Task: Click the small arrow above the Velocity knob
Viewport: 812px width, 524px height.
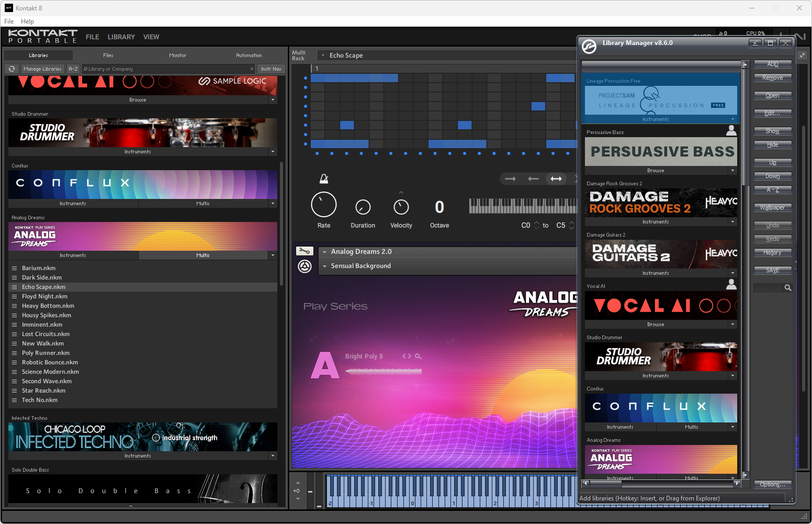Action: click(x=401, y=193)
